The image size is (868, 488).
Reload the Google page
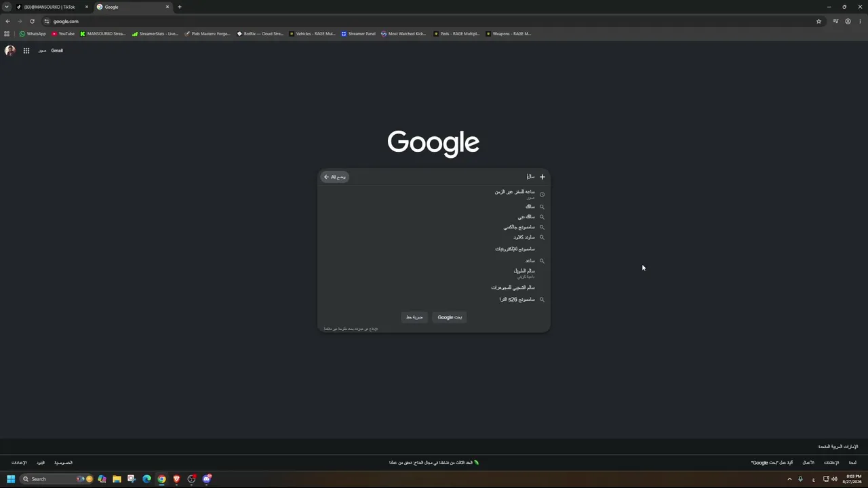coord(32,21)
